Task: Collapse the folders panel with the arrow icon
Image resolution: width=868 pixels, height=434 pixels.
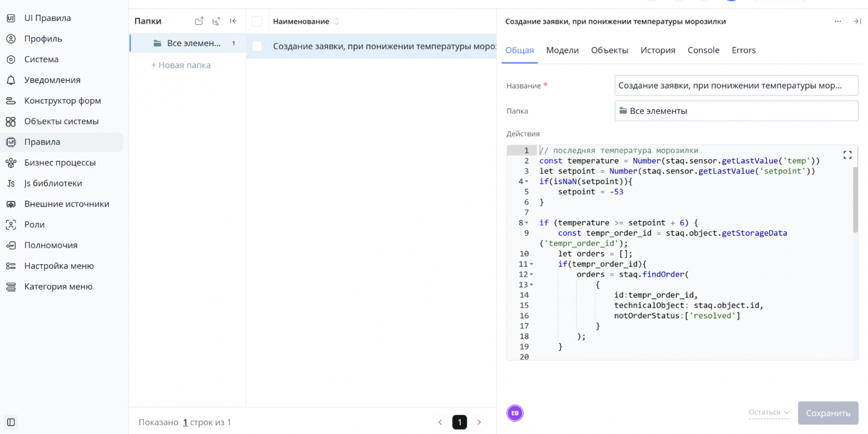Action: [x=233, y=21]
